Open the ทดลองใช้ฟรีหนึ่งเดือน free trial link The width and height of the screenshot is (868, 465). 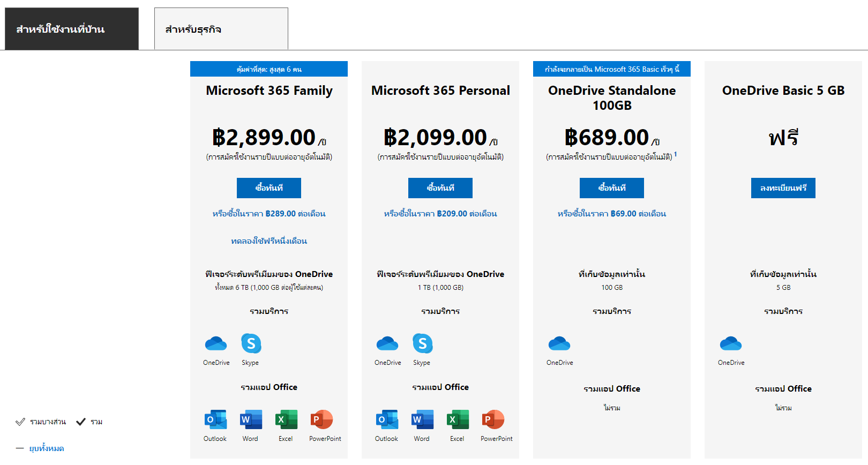click(x=269, y=241)
